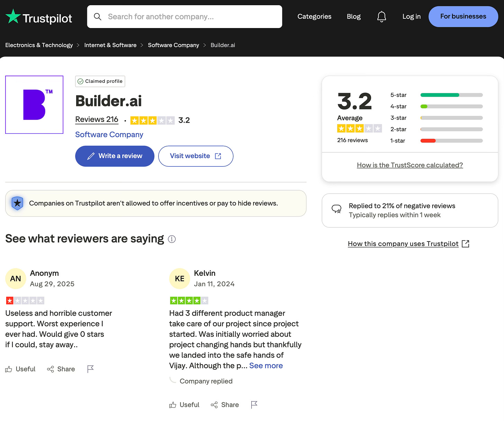
Task: Click the '216 reviews' text in score card
Action: click(352, 140)
